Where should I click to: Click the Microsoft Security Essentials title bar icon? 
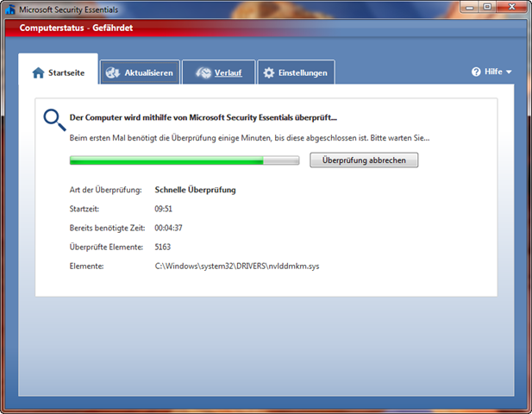[x=10, y=9]
